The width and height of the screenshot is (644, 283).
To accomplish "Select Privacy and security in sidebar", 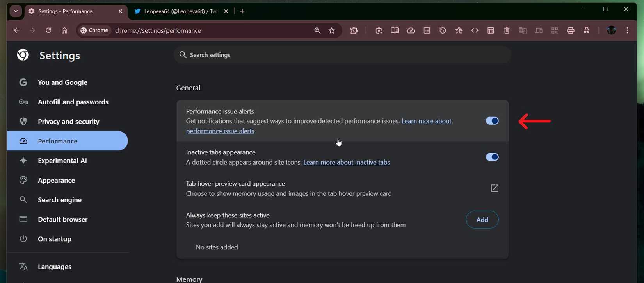I will click(x=68, y=122).
